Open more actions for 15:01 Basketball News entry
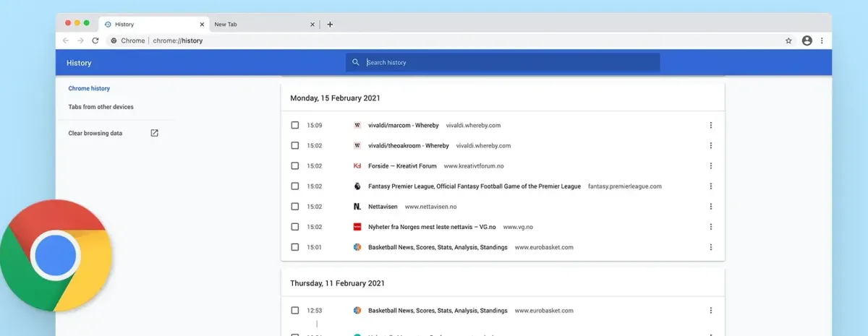868x336 pixels. pyautogui.click(x=710, y=246)
